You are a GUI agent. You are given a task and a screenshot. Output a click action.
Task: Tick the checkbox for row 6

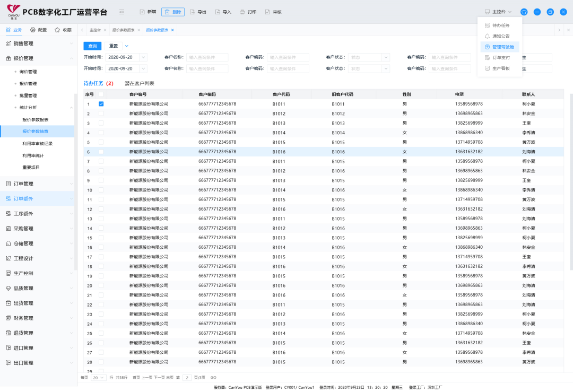[101, 152]
